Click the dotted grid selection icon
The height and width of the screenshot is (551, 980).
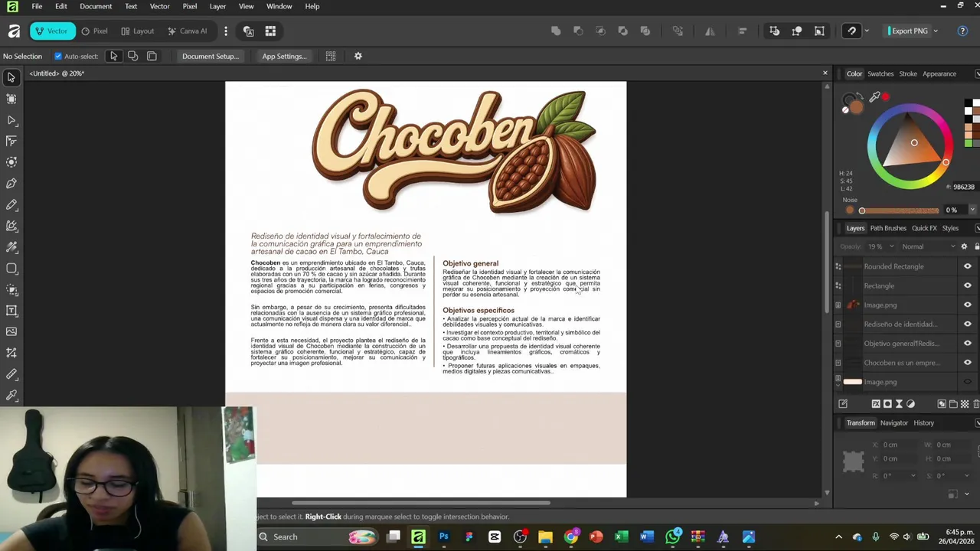coord(331,56)
